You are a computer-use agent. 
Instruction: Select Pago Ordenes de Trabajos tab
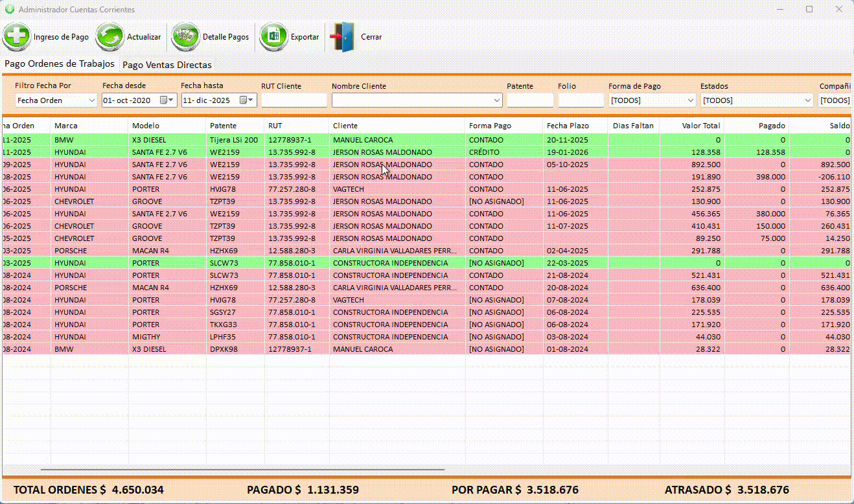[x=60, y=64]
